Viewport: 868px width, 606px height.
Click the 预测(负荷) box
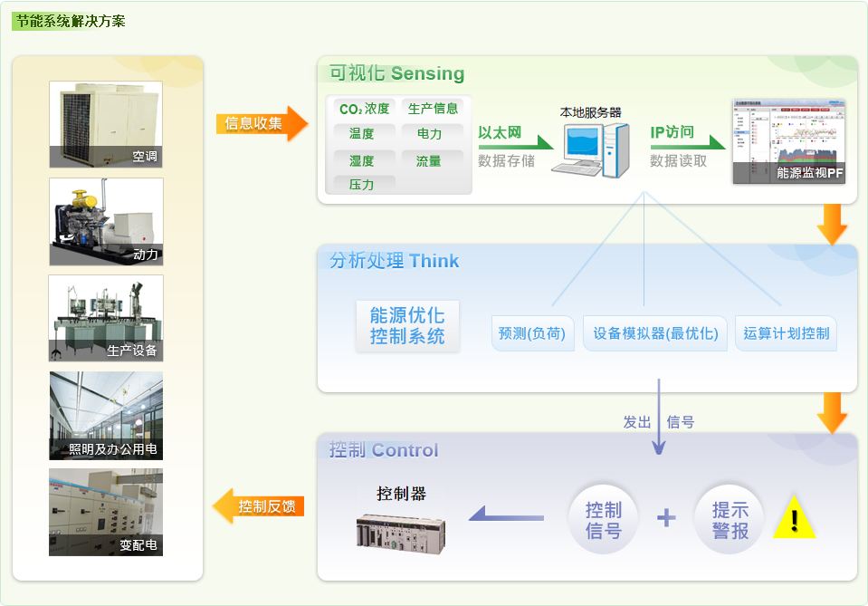pos(532,333)
